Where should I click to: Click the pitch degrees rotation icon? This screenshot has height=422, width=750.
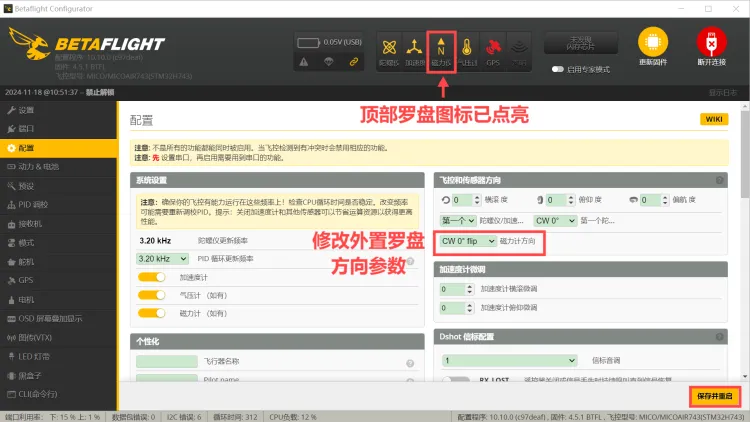(540, 200)
